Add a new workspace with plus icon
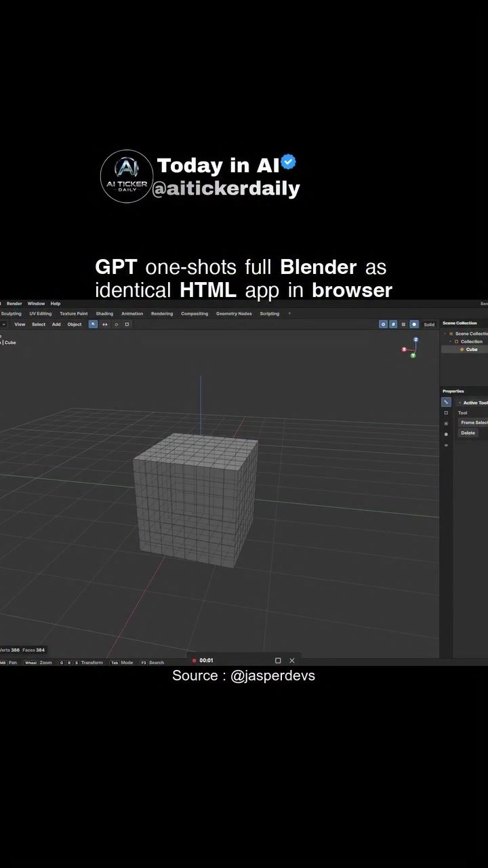 click(x=289, y=314)
